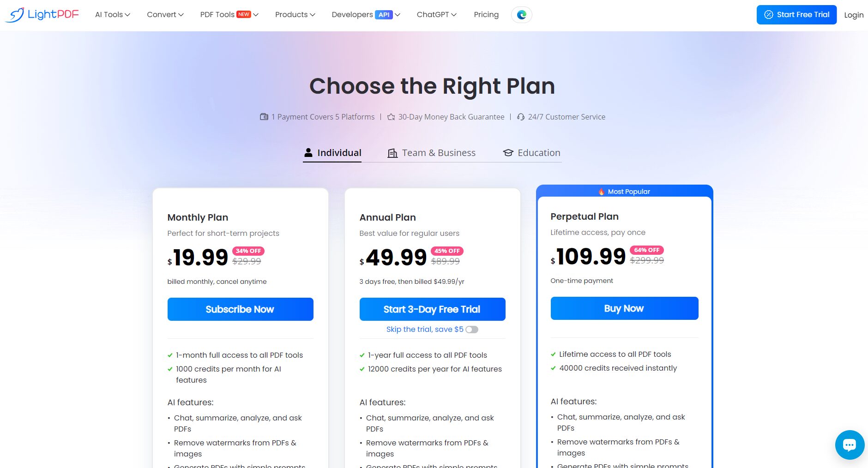Select the Individual plans tab
The image size is (868, 468).
click(x=332, y=153)
